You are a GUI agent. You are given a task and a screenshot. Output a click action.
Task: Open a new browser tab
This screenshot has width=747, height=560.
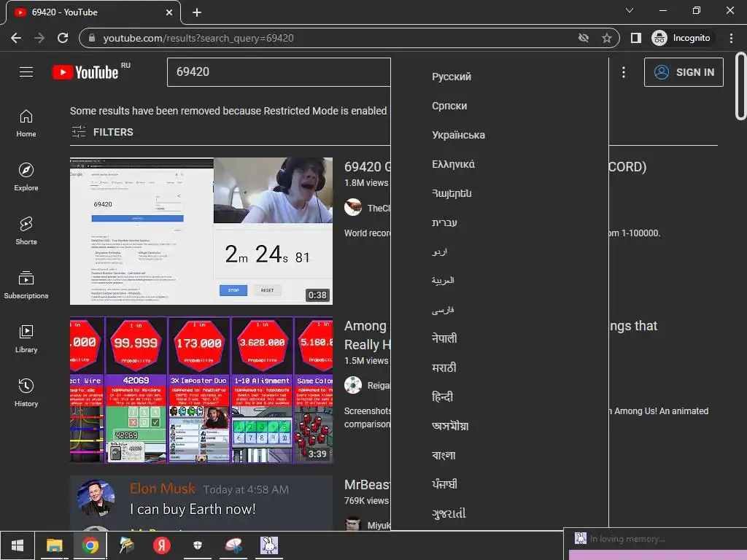tap(197, 12)
